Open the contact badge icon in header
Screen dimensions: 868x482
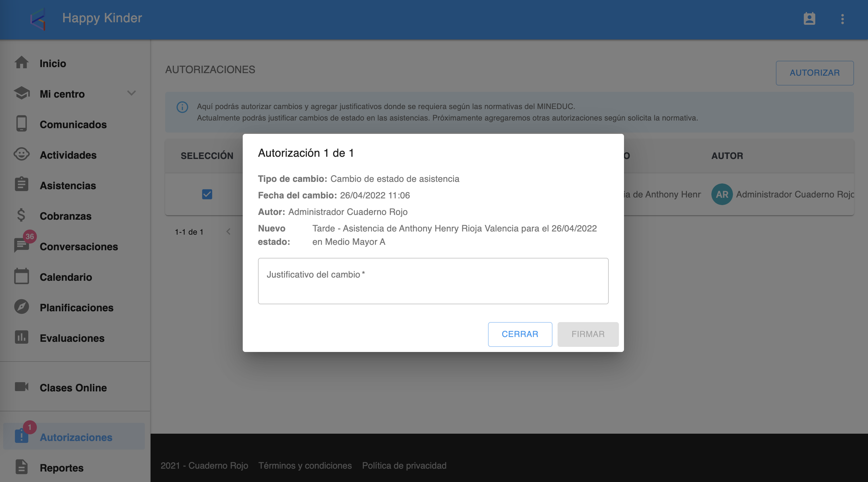[x=809, y=19]
